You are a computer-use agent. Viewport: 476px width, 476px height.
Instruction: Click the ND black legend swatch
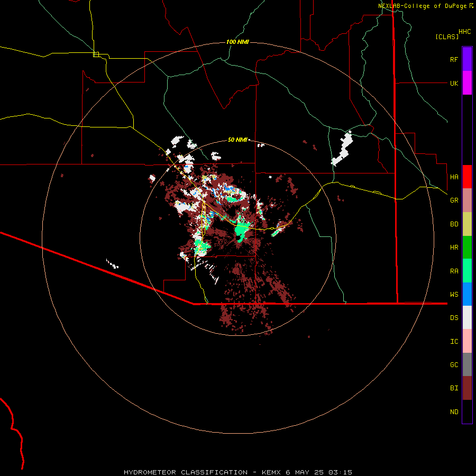coord(467,411)
